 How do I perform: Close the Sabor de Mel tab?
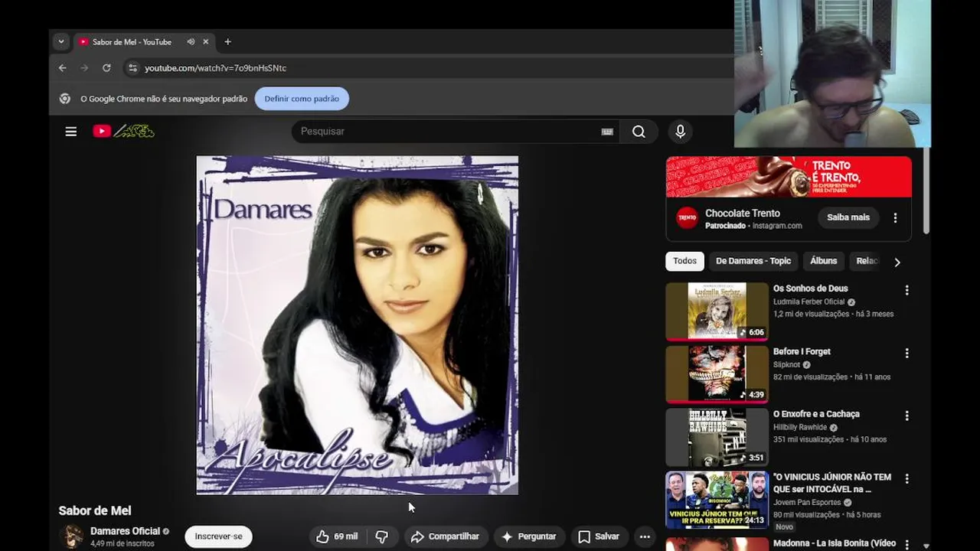[205, 42]
